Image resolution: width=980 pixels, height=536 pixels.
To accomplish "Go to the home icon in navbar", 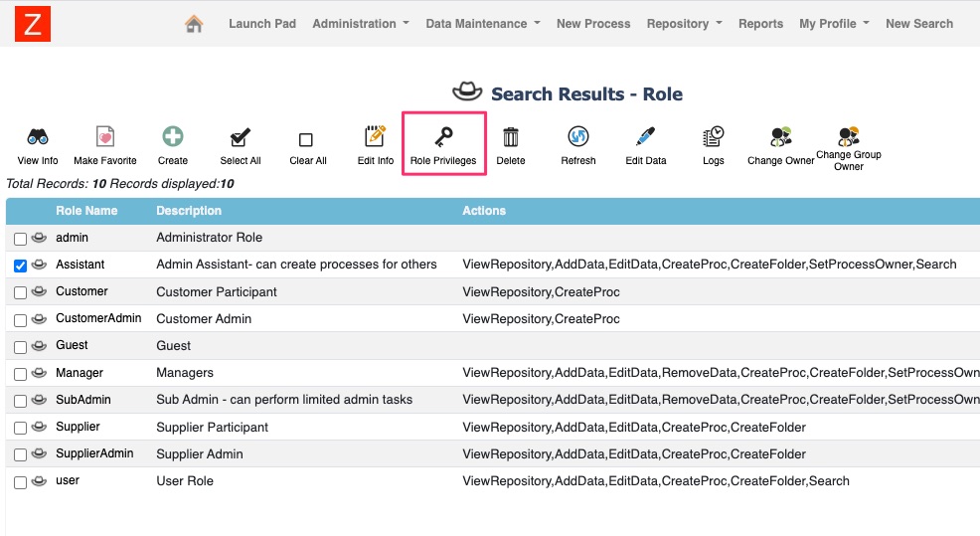I will [x=194, y=24].
